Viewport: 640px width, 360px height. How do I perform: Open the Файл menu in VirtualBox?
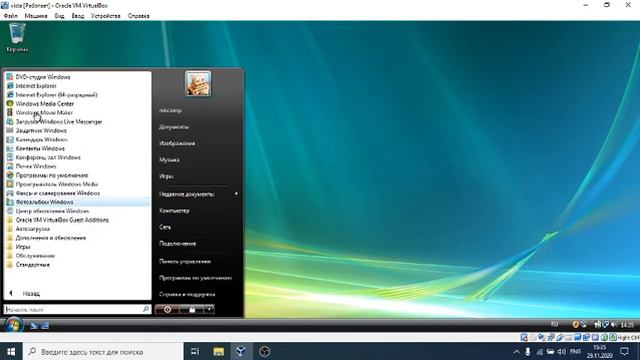click(11, 16)
